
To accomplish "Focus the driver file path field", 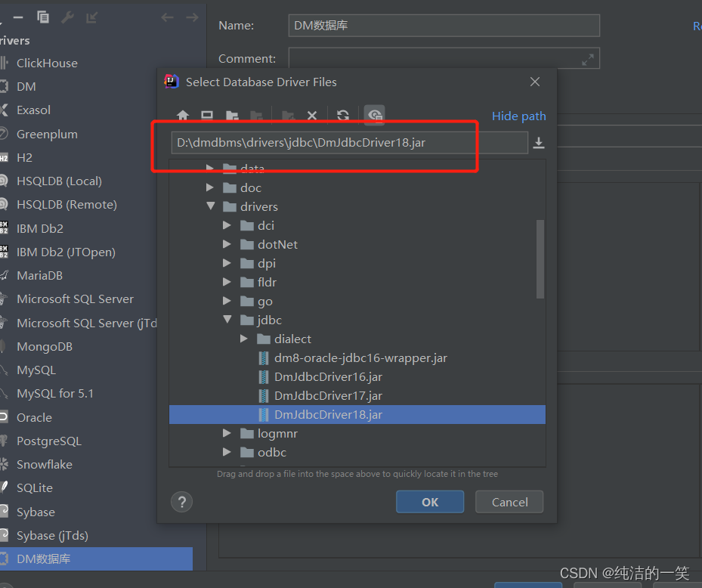I will 349,143.
